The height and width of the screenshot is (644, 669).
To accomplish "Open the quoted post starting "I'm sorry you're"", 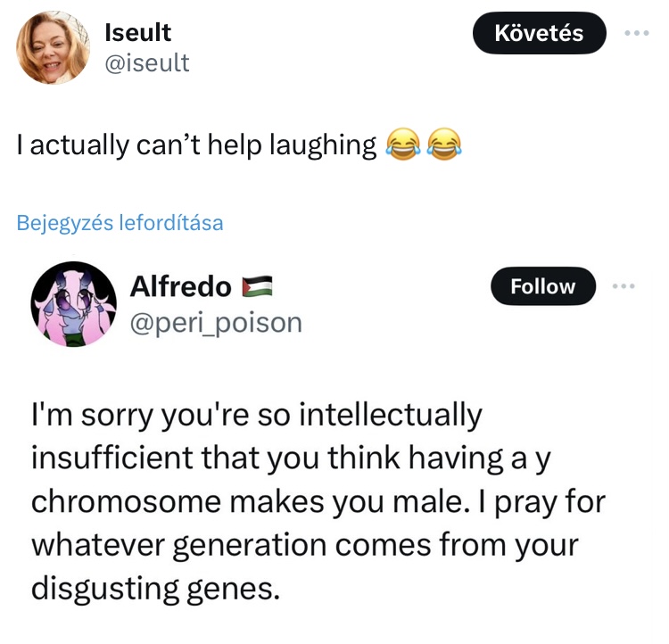I will 312,501.
